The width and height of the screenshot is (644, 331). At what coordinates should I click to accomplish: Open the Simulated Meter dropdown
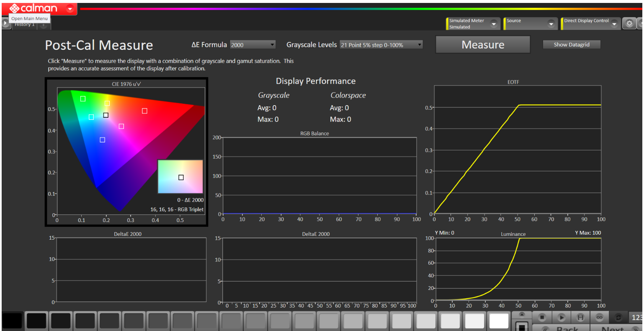494,24
